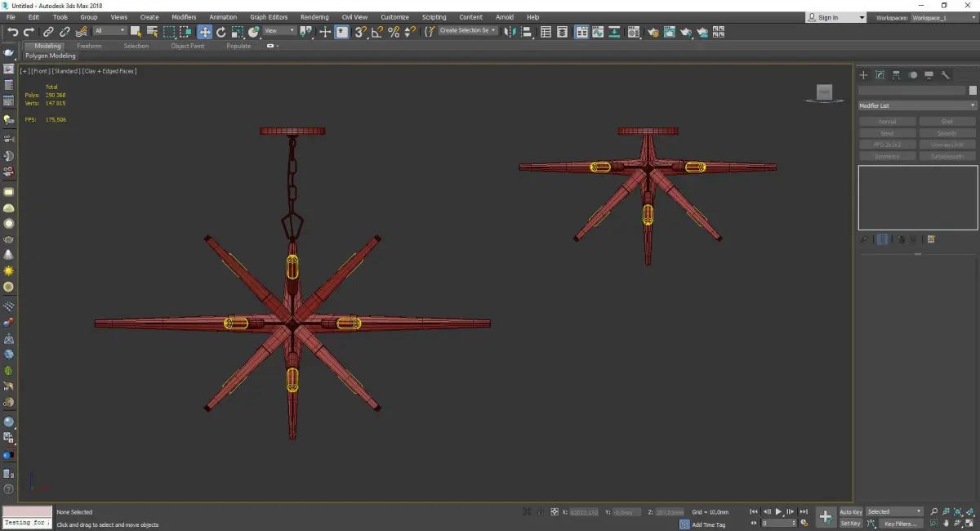
Task: Toggle the Angle Snap button
Action: pyautogui.click(x=377, y=32)
